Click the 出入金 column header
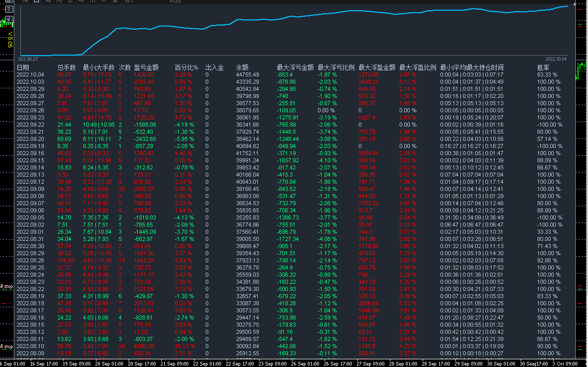This screenshot has height=367, width=588. pyautogui.click(x=214, y=67)
